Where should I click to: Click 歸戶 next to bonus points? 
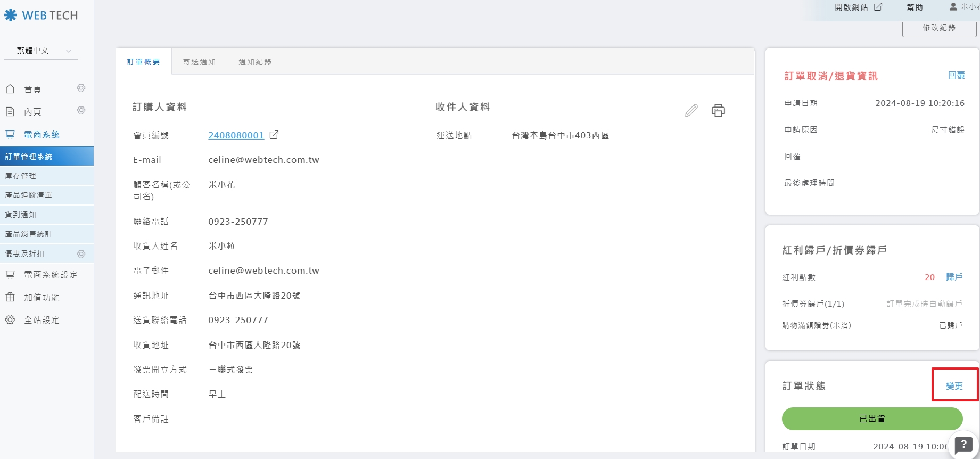954,277
